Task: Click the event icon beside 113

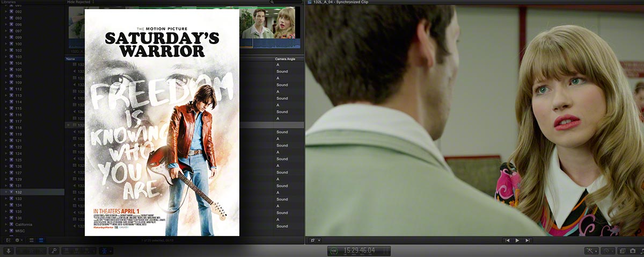Action: [x=12, y=95]
